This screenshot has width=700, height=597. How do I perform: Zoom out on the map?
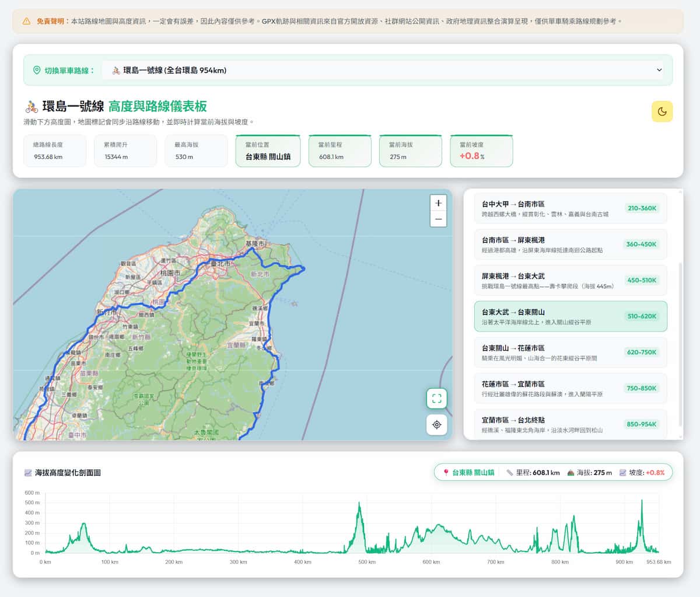point(438,219)
